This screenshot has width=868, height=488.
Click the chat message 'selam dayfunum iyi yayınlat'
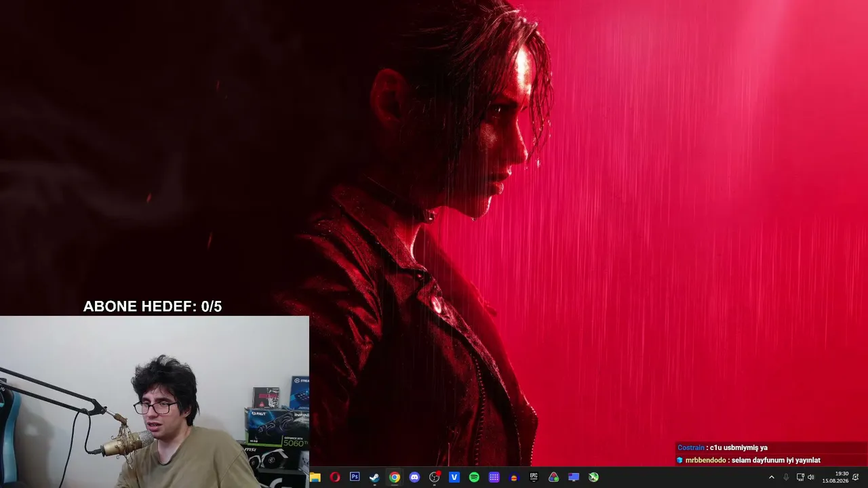[x=776, y=460]
